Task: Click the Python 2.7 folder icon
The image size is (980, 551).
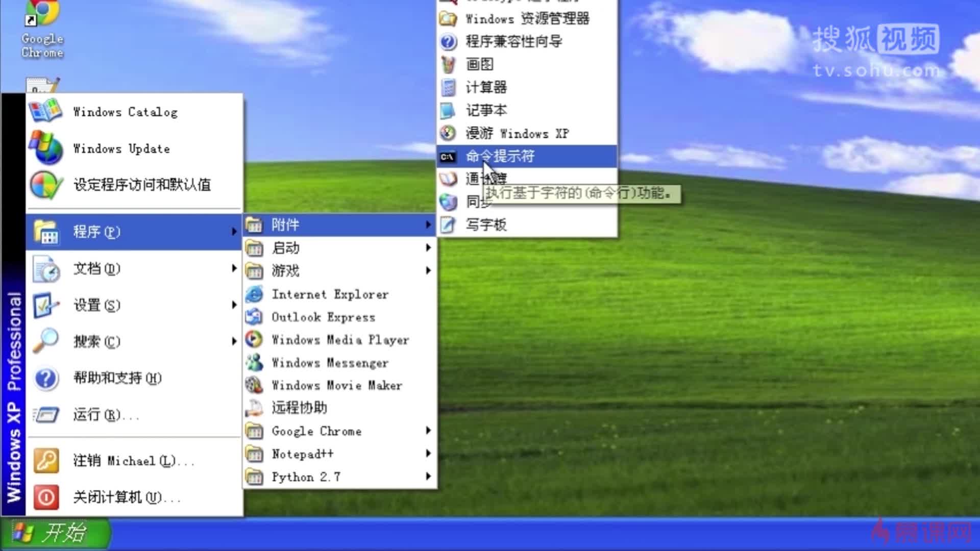Action: point(254,477)
